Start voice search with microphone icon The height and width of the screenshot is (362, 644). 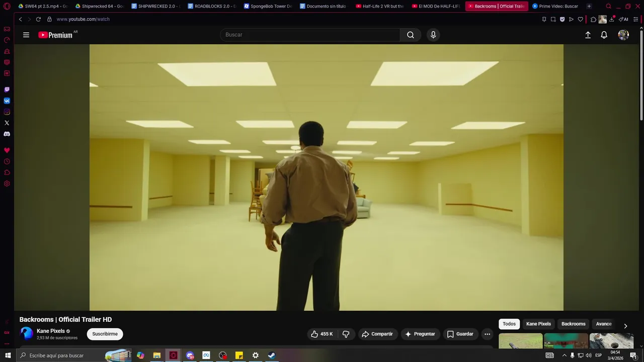click(433, 35)
